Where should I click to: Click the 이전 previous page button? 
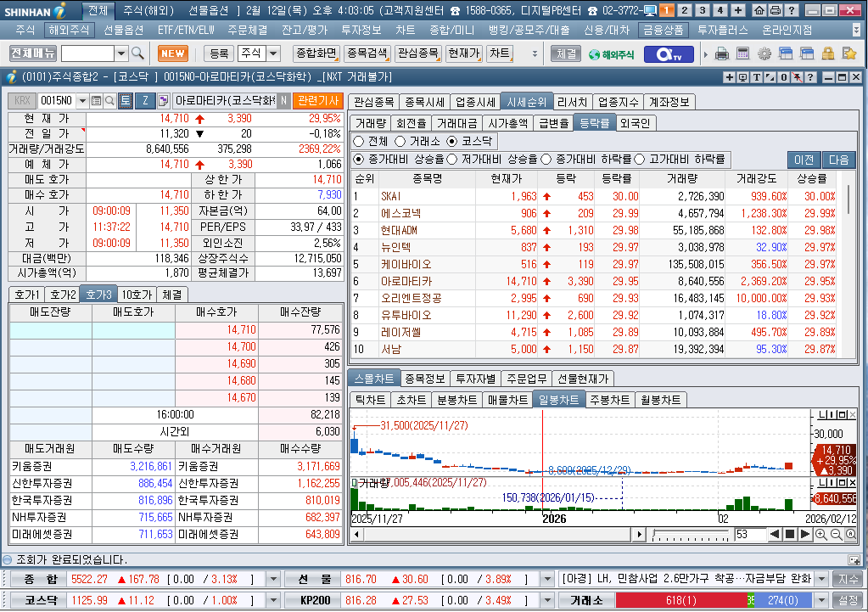coord(804,160)
